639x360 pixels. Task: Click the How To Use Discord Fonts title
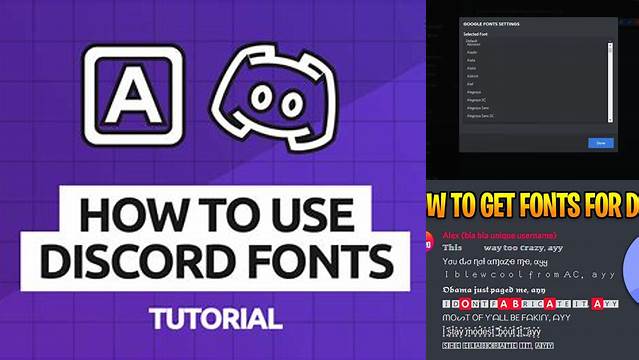(x=215, y=239)
